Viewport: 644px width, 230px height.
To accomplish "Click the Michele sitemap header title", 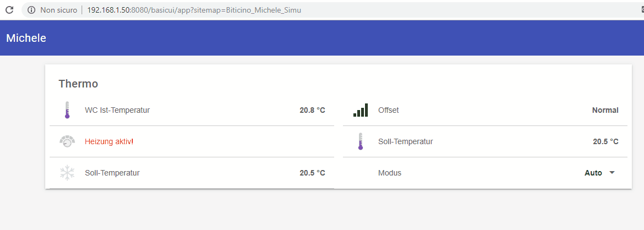I will pos(26,38).
